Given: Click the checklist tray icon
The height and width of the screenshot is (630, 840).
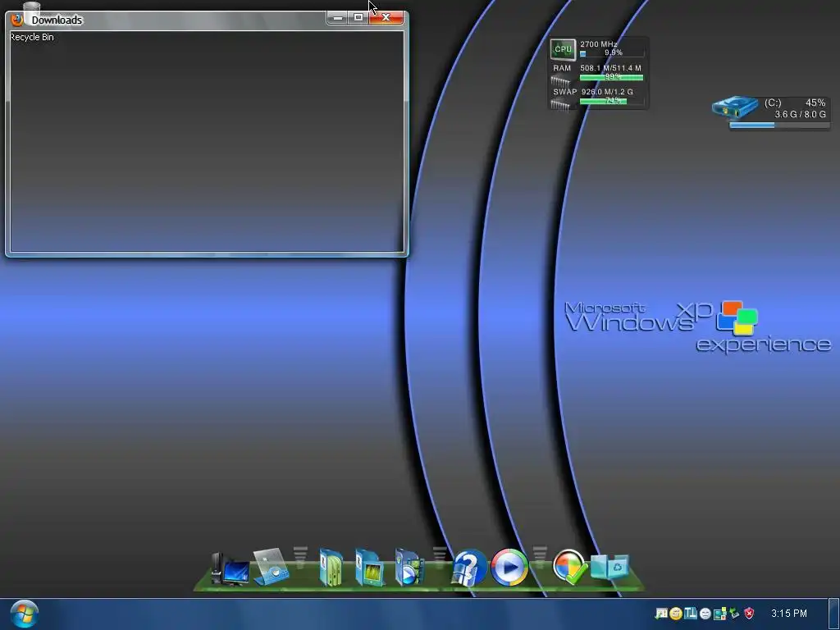Looking at the screenshot, I should coord(661,614).
